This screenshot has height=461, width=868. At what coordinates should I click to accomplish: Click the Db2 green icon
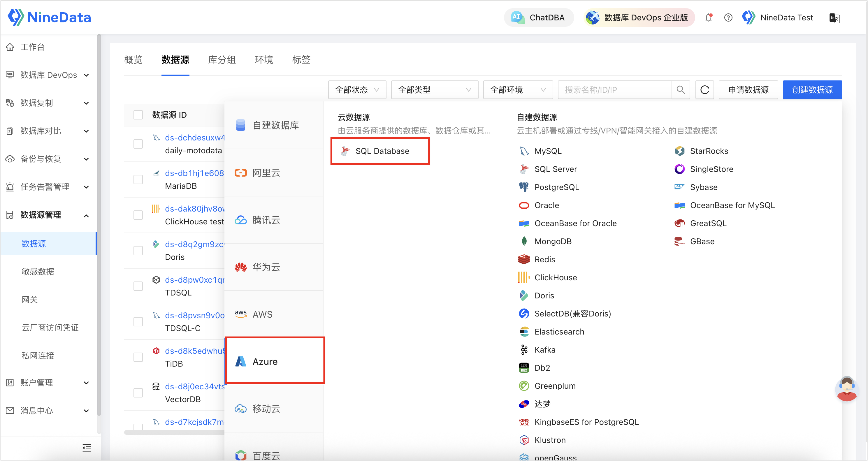pyautogui.click(x=524, y=368)
